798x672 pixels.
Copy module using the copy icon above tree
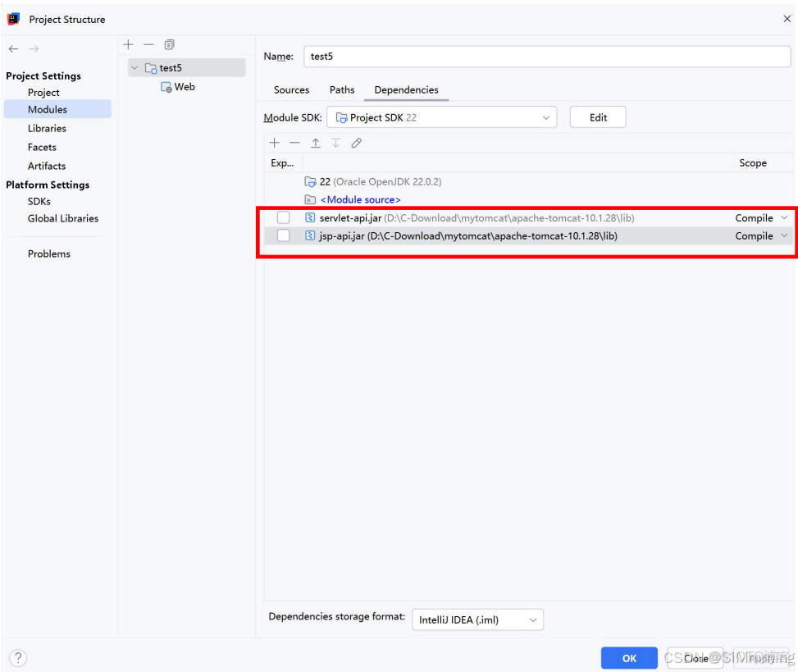(x=169, y=44)
